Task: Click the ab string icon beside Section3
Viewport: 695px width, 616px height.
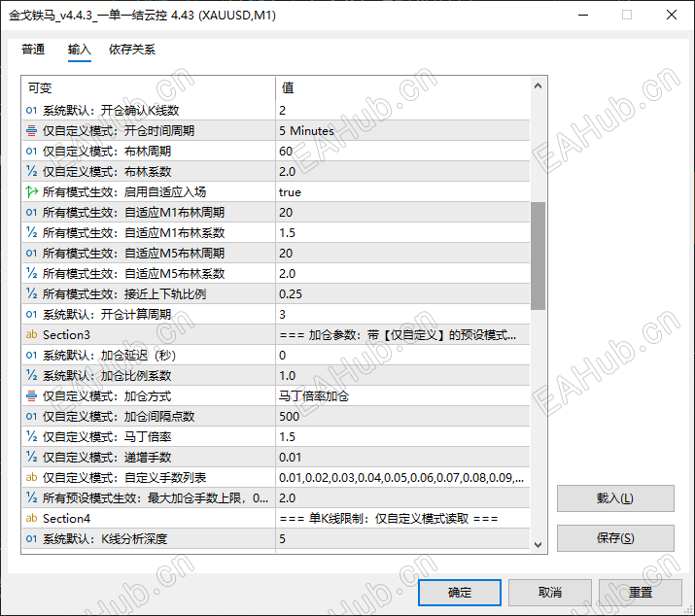Action: pyautogui.click(x=31, y=334)
